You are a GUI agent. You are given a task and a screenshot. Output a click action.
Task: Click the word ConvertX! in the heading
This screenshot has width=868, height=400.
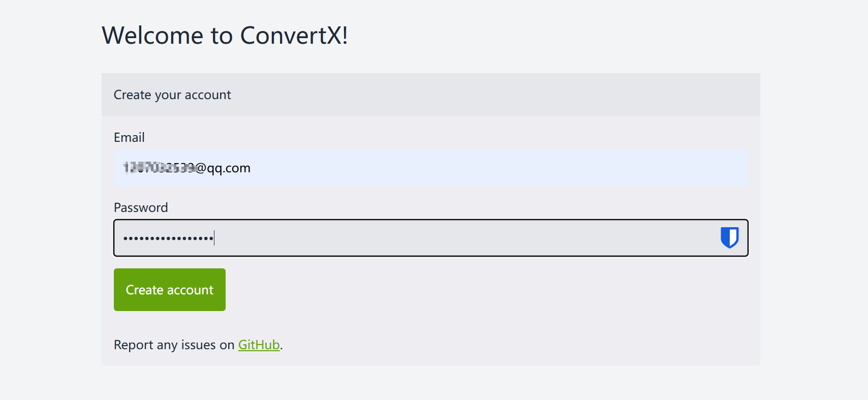(x=294, y=36)
